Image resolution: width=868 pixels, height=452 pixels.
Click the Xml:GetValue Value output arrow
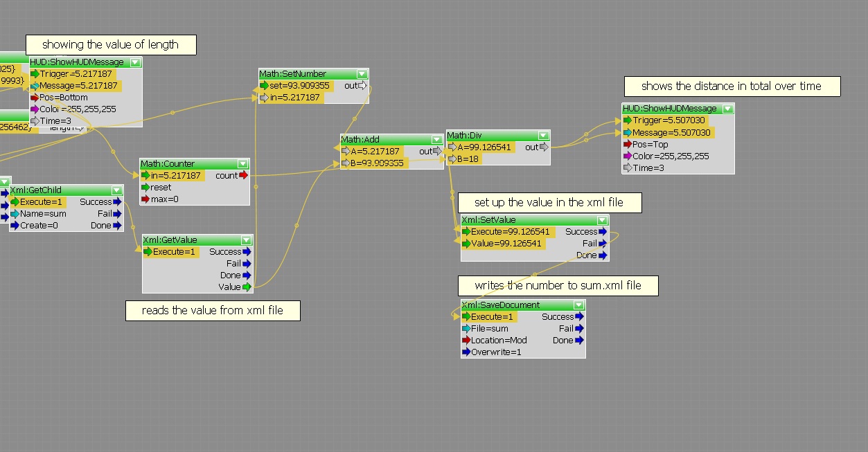point(247,287)
